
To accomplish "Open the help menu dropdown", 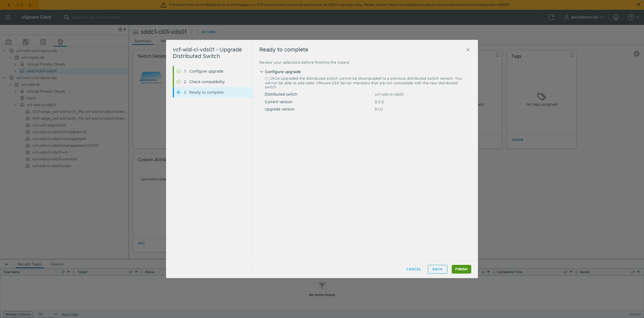I will point(633,17).
